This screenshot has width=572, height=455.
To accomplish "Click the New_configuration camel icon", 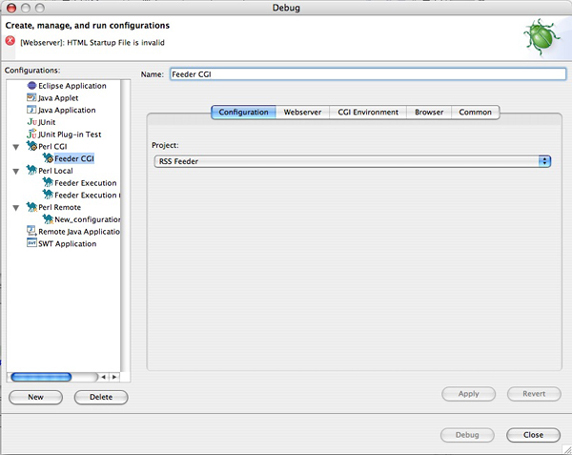I will pos(48,219).
